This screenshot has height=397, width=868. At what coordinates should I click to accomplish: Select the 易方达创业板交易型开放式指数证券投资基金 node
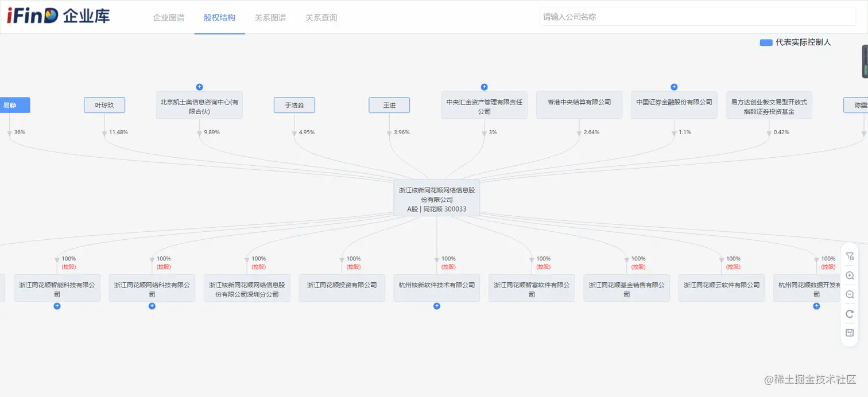(x=769, y=105)
